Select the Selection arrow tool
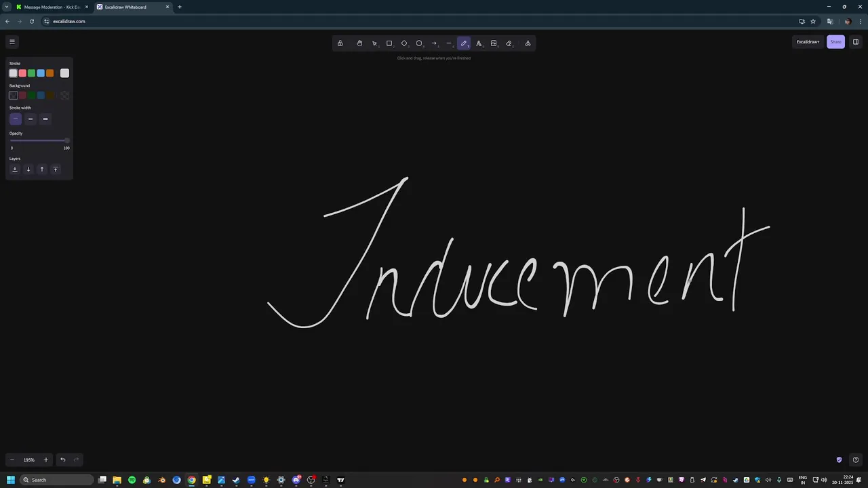Viewport: 868px width, 488px height. coord(374,43)
